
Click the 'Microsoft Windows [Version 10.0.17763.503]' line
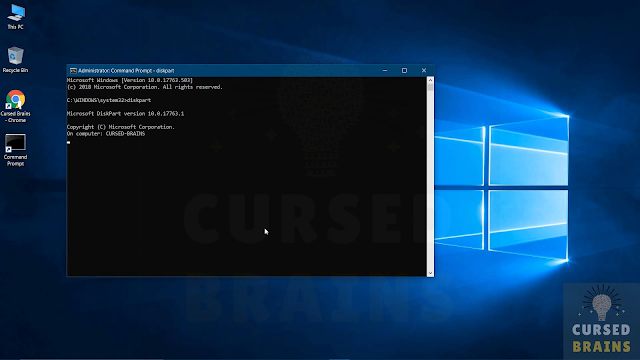[x=130, y=80]
